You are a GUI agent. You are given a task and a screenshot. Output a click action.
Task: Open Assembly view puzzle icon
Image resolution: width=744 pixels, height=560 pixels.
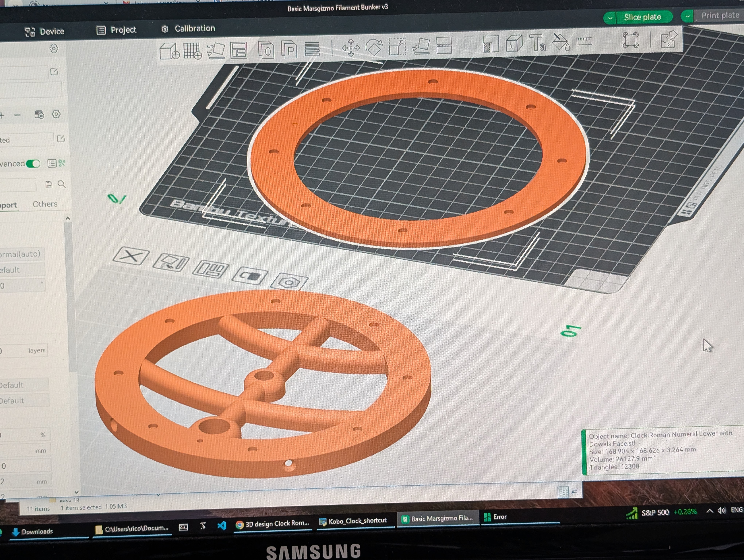(x=669, y=39)
